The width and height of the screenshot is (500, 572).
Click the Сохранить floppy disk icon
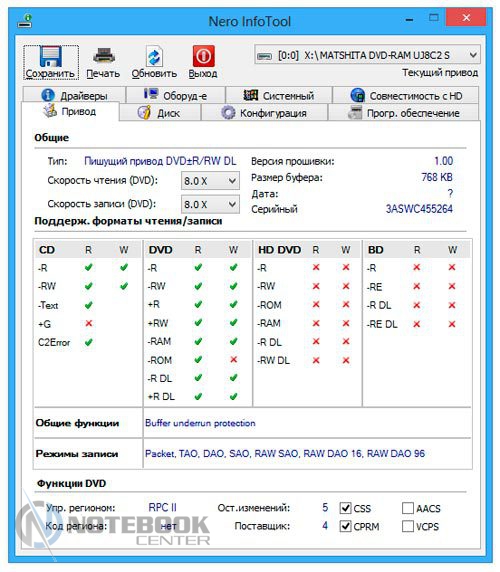(x=51, y=57)
